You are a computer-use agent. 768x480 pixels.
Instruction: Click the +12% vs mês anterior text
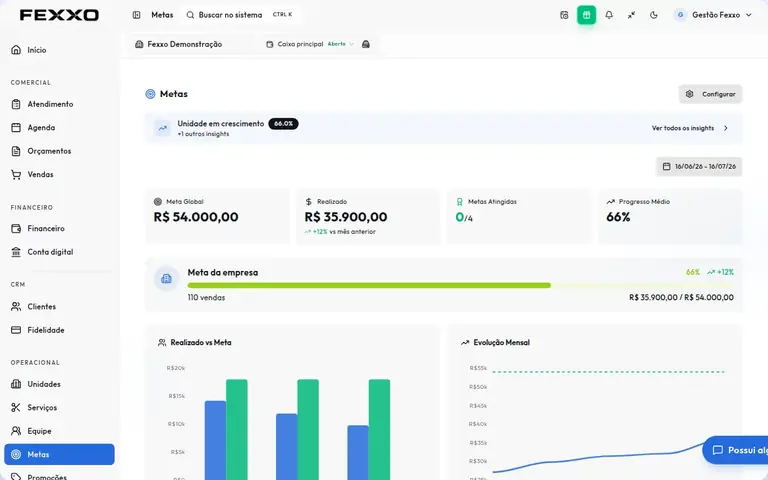pyautogui.click(x=340, y=232)
